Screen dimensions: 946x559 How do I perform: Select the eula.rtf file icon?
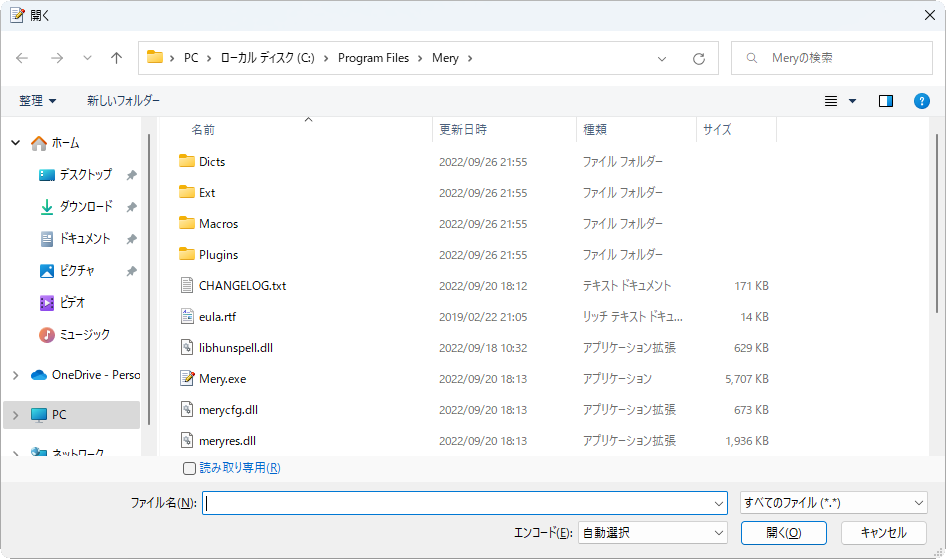(186, 317)
